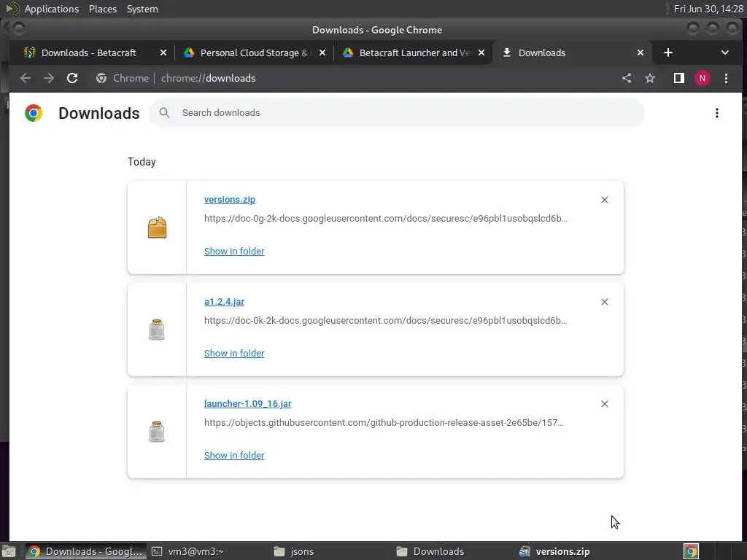Open the System menu
747x560 pixels.
pos(142,9)
